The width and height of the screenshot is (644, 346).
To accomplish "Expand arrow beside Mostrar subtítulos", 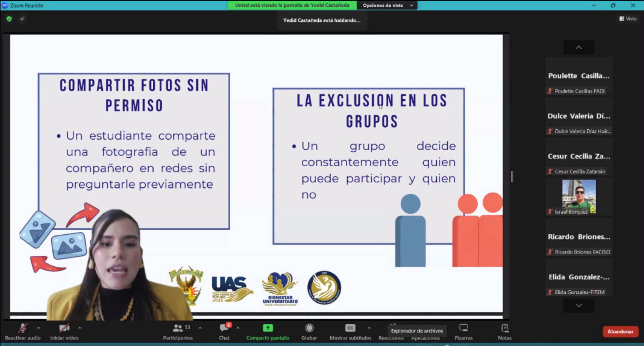I will [369, 328].
